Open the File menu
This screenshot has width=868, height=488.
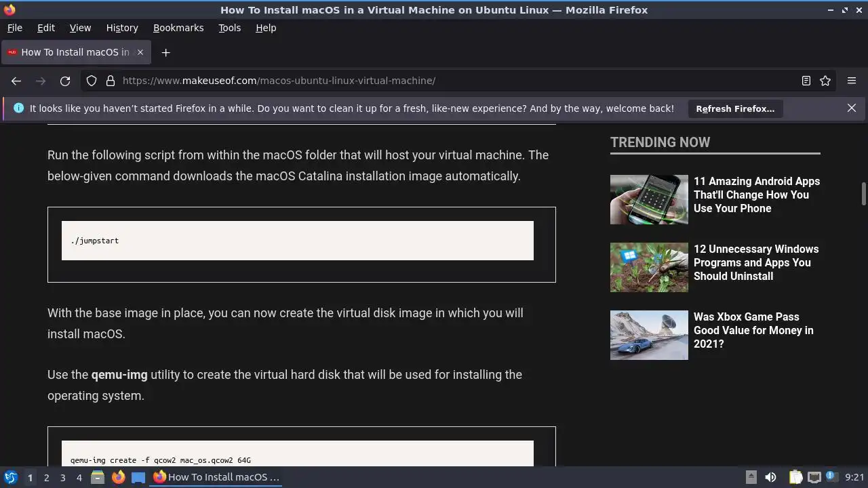click(15, 28)
